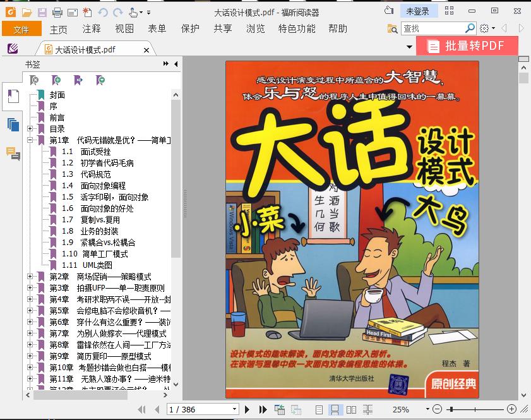This screenshot has height=420, width=531.
Task: Click the Save disk icon
Action: click(42, 13)
